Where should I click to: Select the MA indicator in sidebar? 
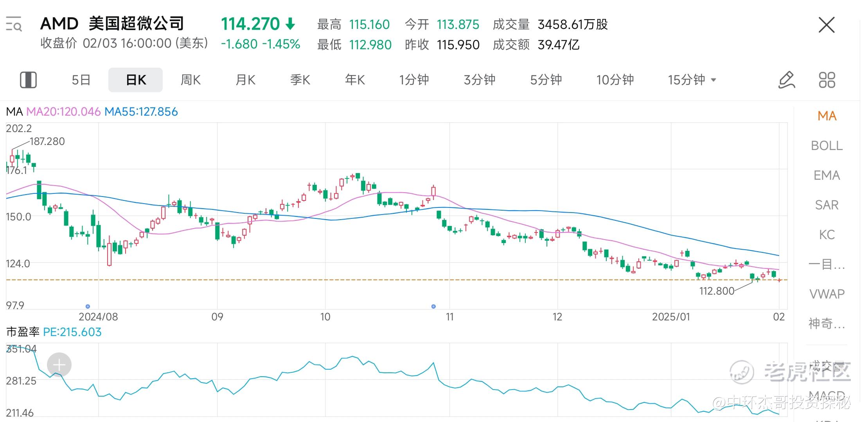coord(827,116)
